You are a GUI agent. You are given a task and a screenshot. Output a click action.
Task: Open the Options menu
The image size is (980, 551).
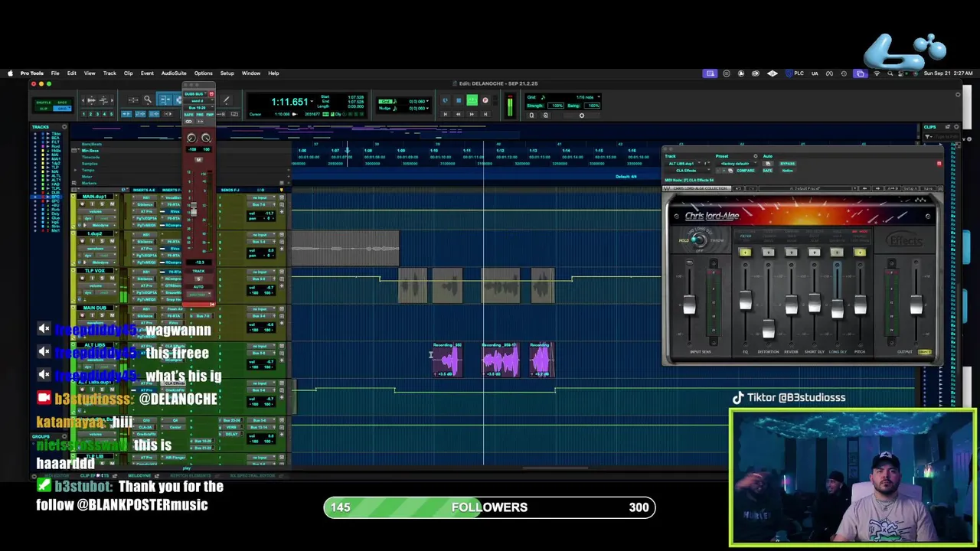tap(203, 73)
